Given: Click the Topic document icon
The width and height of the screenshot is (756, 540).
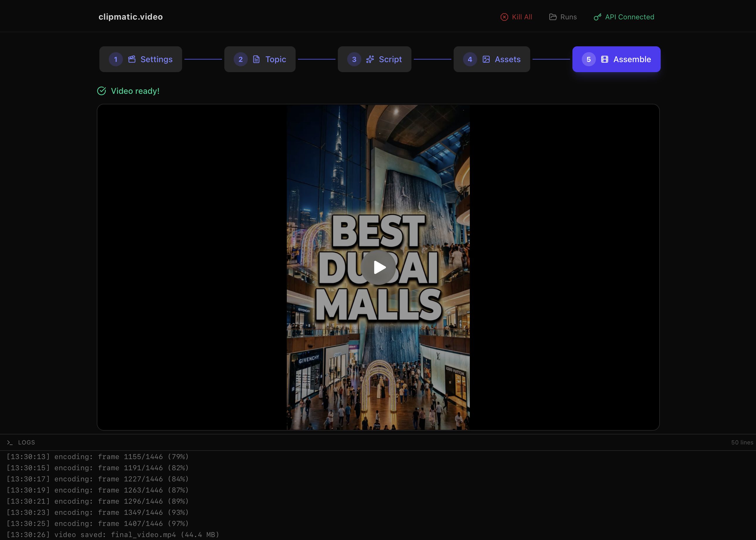Looking at the screenshot, I should tap(256, 59).
